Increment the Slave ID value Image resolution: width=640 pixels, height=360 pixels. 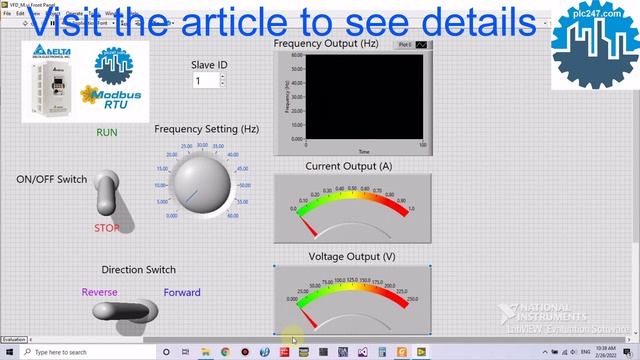[x=222, y=77]
